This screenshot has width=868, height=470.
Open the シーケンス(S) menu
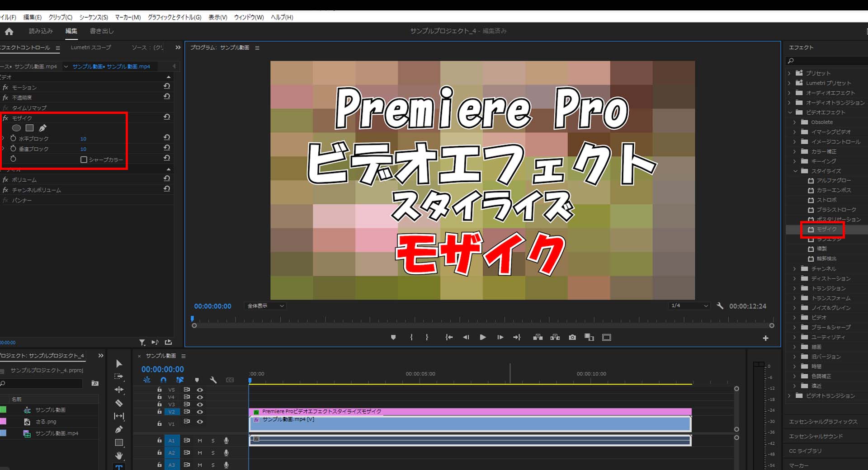coord(94,17)
